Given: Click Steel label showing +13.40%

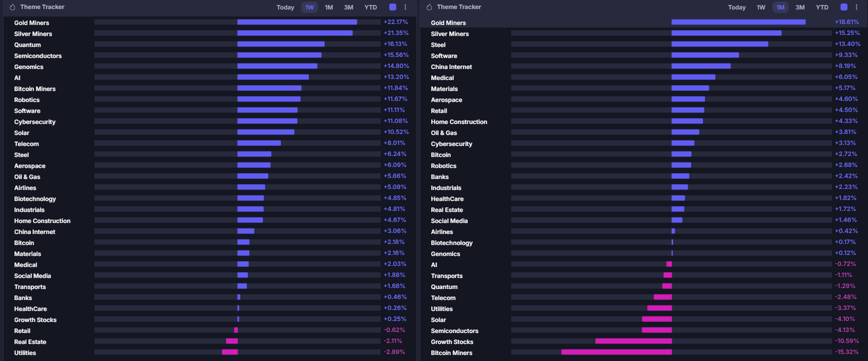Looking at the screenshot, I should coord(438,45).
